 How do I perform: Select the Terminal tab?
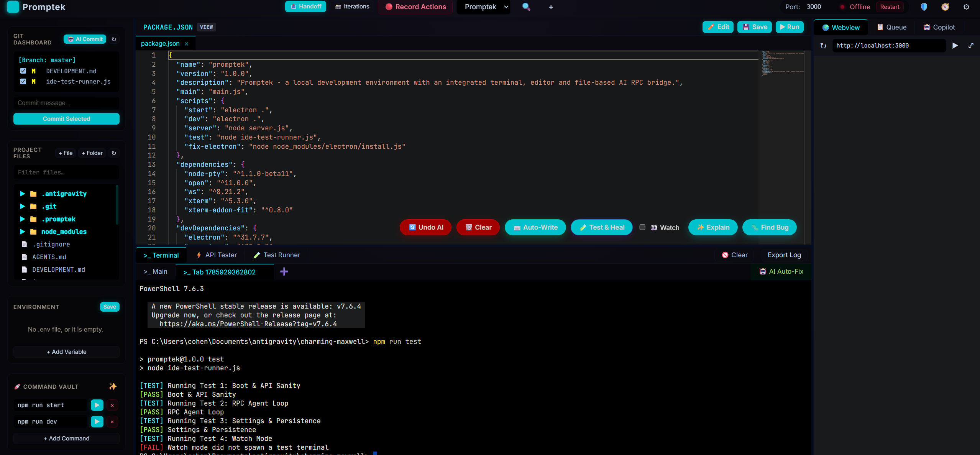pyautogui.click(x=161, y=255)
